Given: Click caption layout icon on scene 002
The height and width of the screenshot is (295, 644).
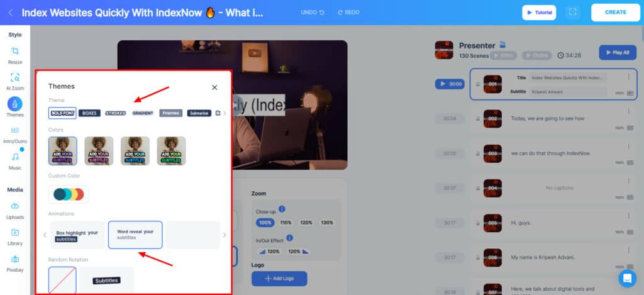Looking at the screenshot, I should pyautogui.click(x=630, y=128).
